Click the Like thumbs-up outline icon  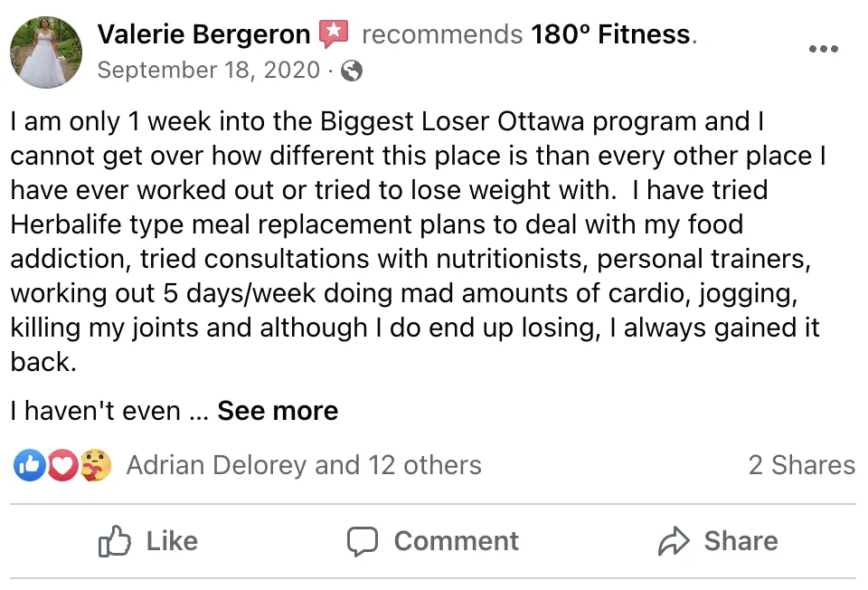[115, 541]
